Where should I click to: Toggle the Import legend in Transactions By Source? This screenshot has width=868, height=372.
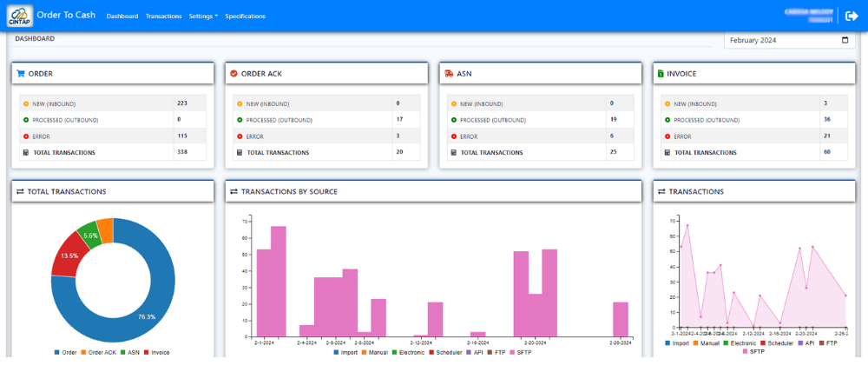coord(346,352)
